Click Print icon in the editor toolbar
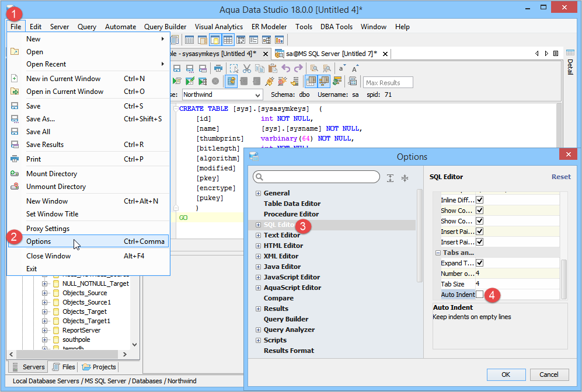Image resolution: width=582 pixels, height=392 pixels. tap(218, 69)
